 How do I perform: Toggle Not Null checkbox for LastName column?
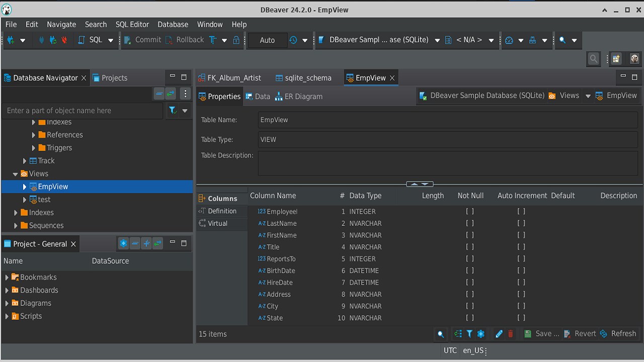coord(470,223)
